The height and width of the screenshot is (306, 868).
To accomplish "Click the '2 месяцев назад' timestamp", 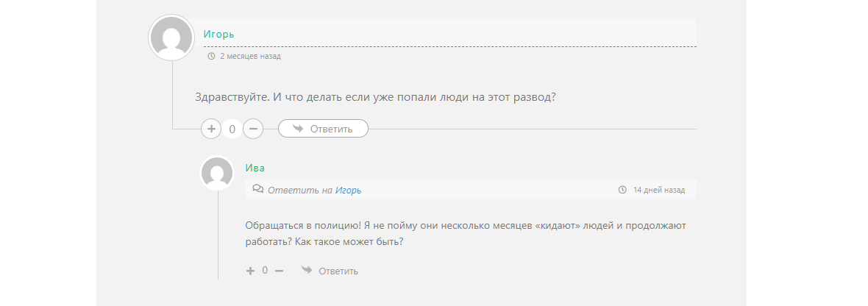I will click(x=250, y=56).
